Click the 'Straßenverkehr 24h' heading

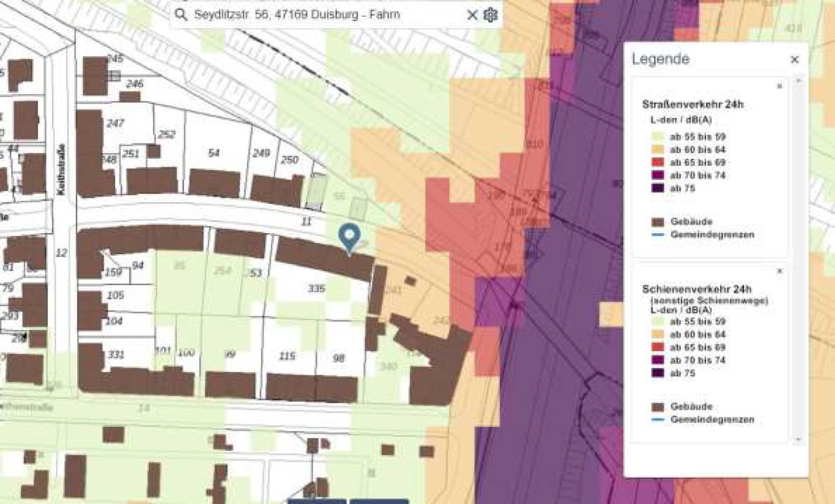pos(693,105)
